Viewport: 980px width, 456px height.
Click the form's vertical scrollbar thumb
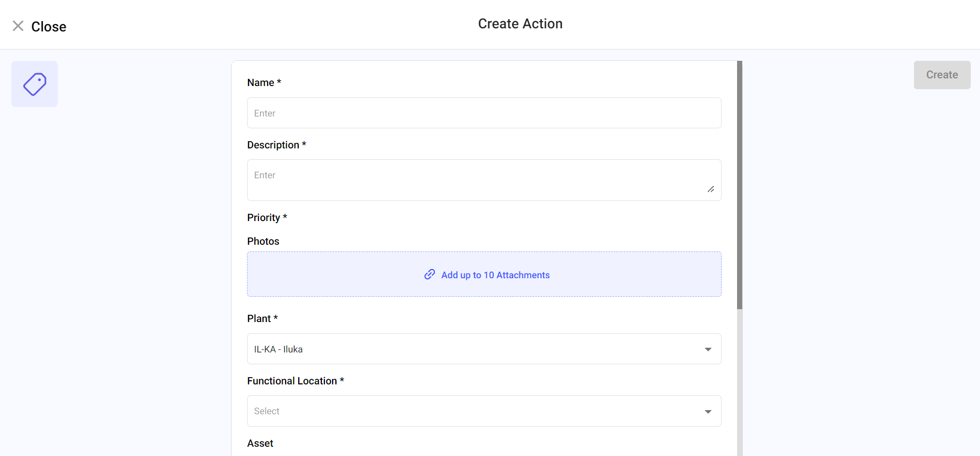(x=740, y=185)
